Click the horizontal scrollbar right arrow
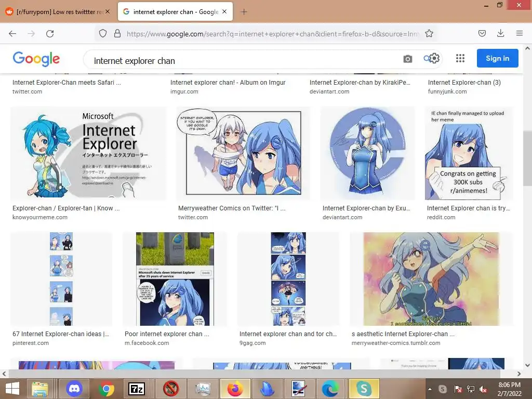This screenshot has height=399, width=532. 519,374
